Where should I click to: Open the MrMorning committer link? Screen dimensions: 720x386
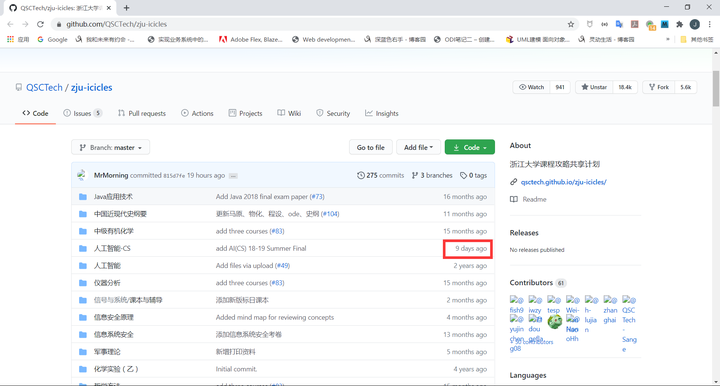click(x=111, y=175)
